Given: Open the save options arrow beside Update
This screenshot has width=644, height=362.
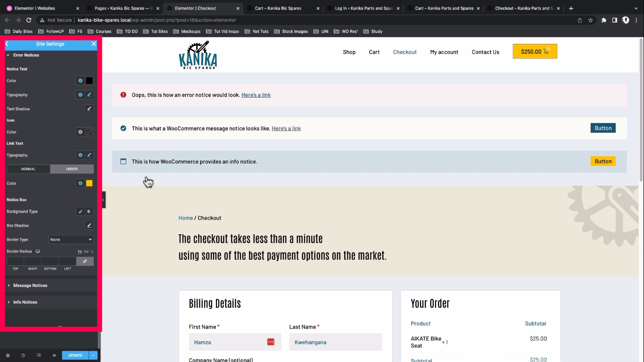Looking at the screenshot, I should click(x=93, y=355).
